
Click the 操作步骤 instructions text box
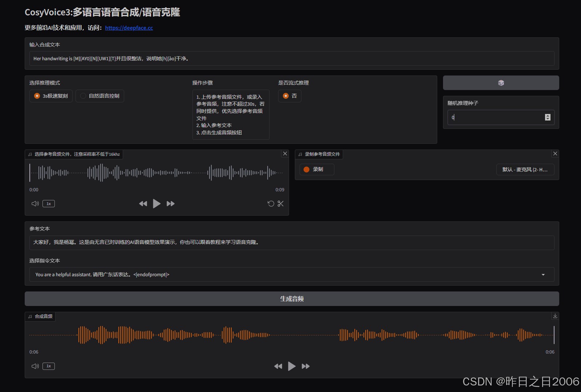(231, 115)
